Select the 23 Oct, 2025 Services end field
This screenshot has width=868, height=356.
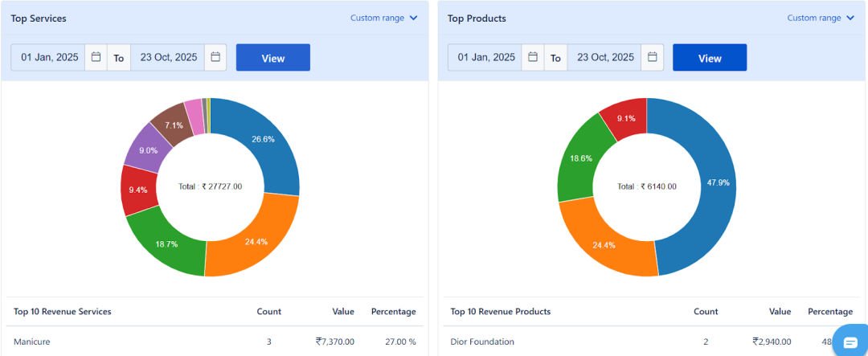pos(168,57)
